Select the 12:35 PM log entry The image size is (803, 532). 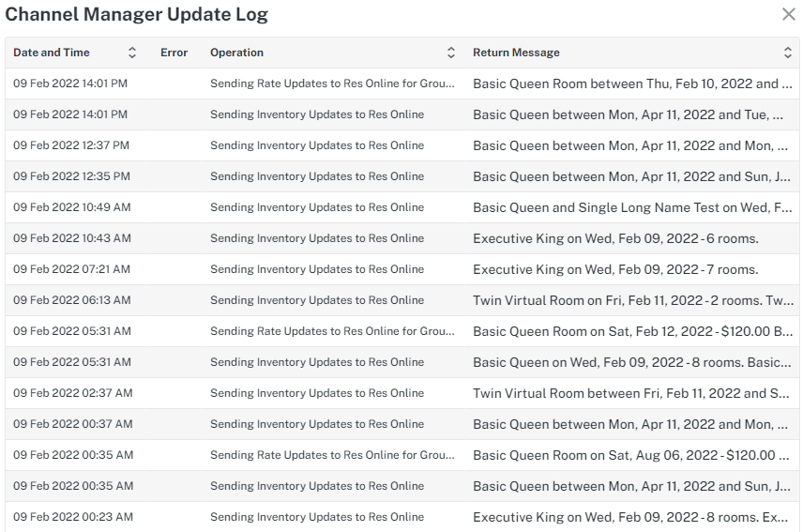[x=402, y=176]
